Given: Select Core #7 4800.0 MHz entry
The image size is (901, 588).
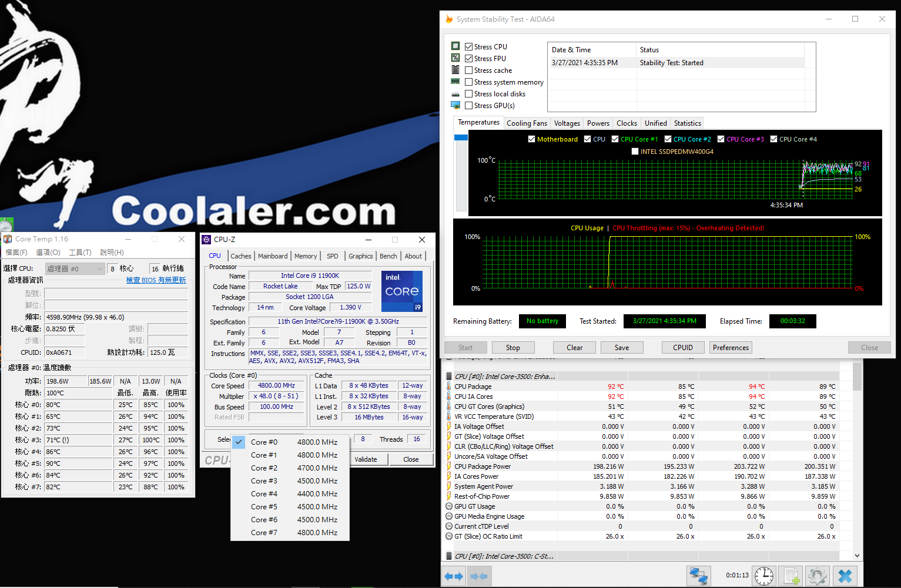Looking at the screenshot, I should click(290, 532).
